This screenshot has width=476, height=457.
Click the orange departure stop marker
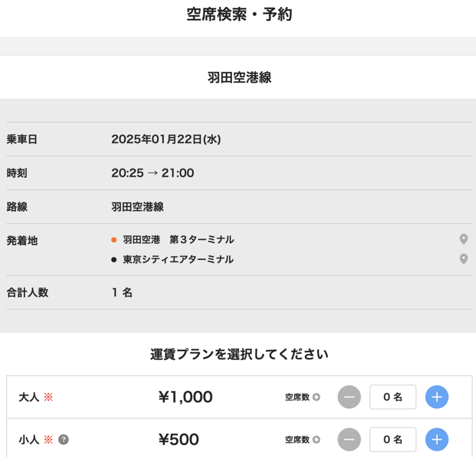point(114,240)
